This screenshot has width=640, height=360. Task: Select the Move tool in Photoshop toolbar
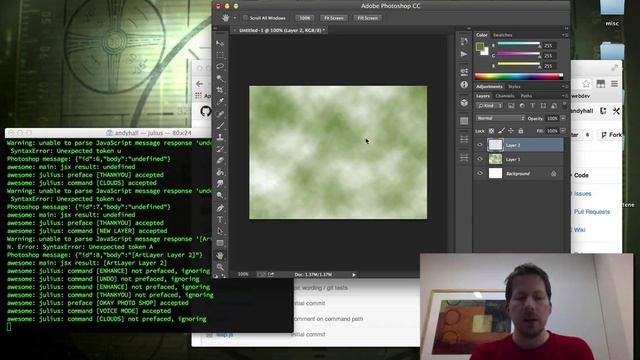220,43
